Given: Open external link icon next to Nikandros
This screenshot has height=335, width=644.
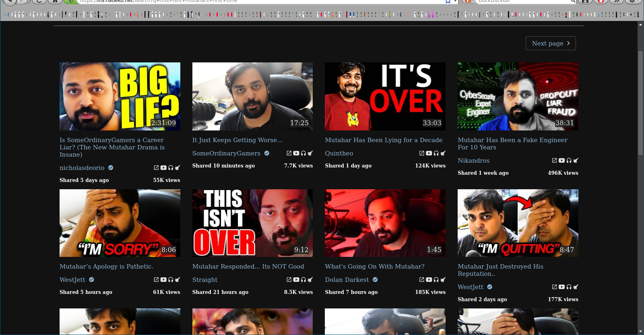Looking at the screenshot, I should click(555, 161).
